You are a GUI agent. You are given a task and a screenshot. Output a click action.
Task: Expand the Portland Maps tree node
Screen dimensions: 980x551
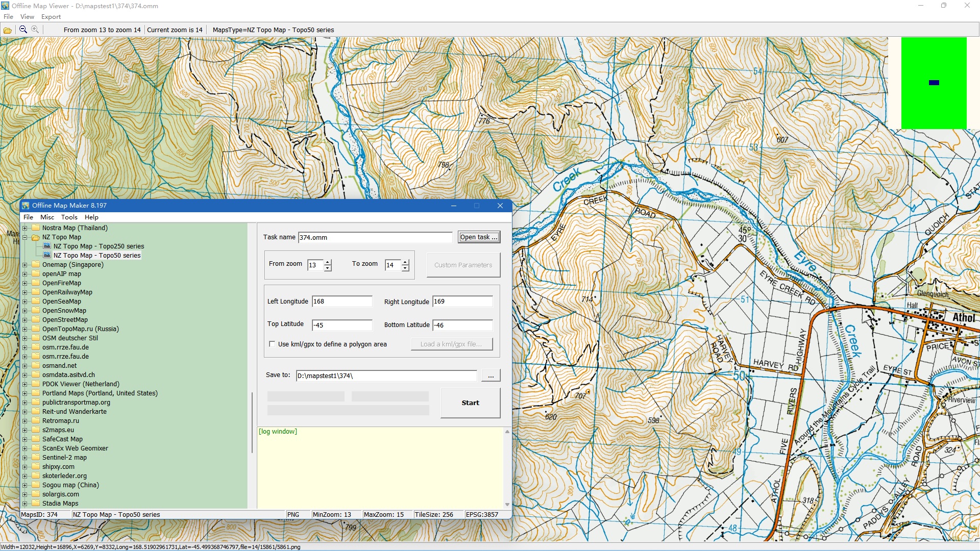(x=24, y=393)
